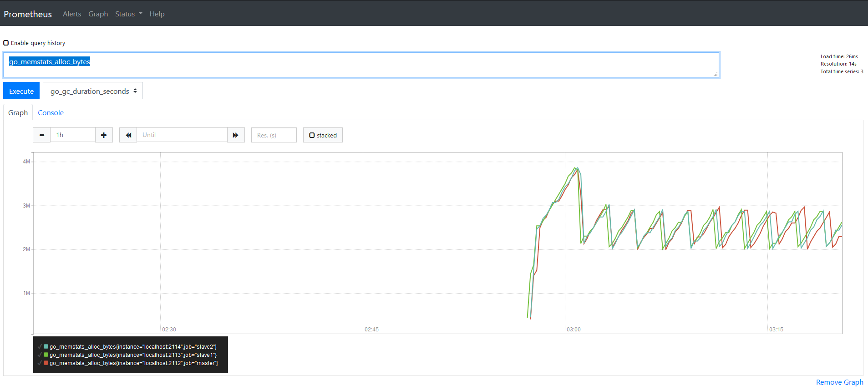Click the Until end time input
868x391 pixels.
click(182, 135)
